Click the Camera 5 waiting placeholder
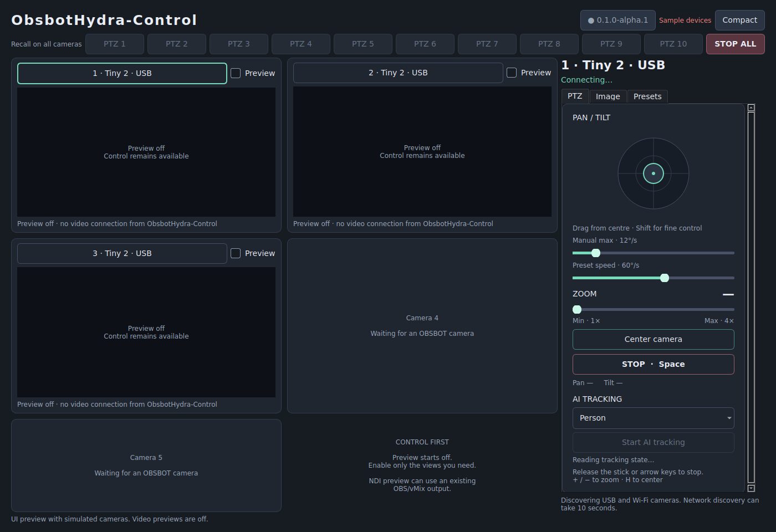Image resolution: width=776 pixels, height=532 pixels. [x=146, y=465]
